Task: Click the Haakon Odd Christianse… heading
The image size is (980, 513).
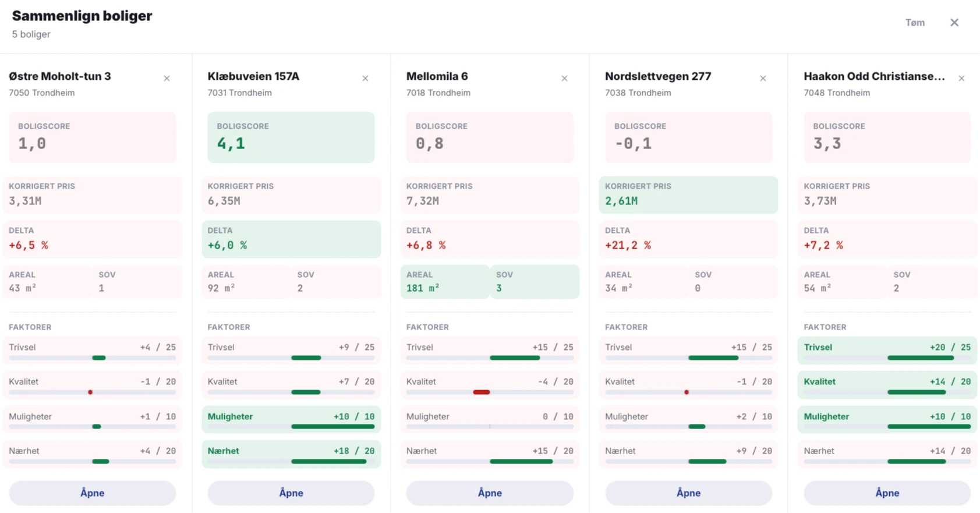Action: [x=874, y=76]
